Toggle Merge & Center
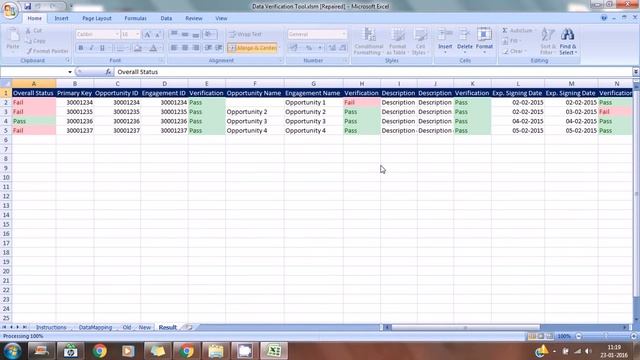Image resolution: width=640 pixels, height=360 pixels. [252, 48]
